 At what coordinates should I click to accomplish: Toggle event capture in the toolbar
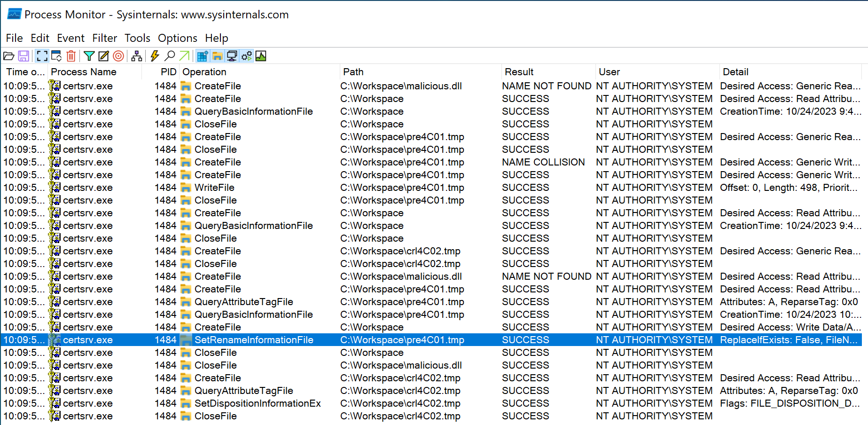point(42,56)
